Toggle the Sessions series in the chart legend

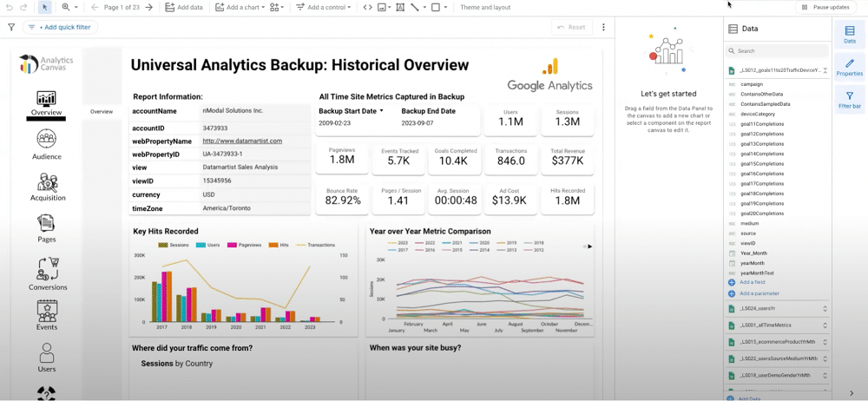coord(174,245)
